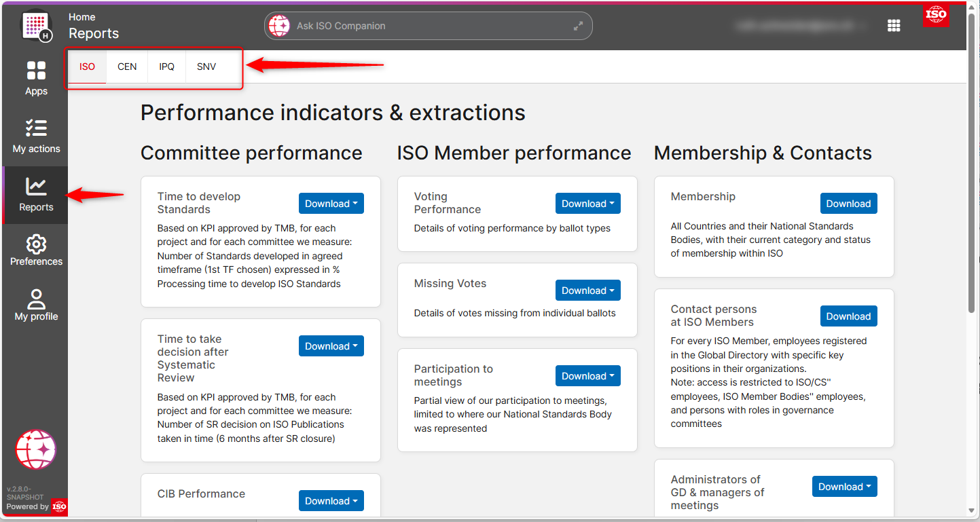Click the version v.2.8.0-SNAPSHOT label
Image resolution: width=980 pixels, height=522 pixels.
[25, 493]
